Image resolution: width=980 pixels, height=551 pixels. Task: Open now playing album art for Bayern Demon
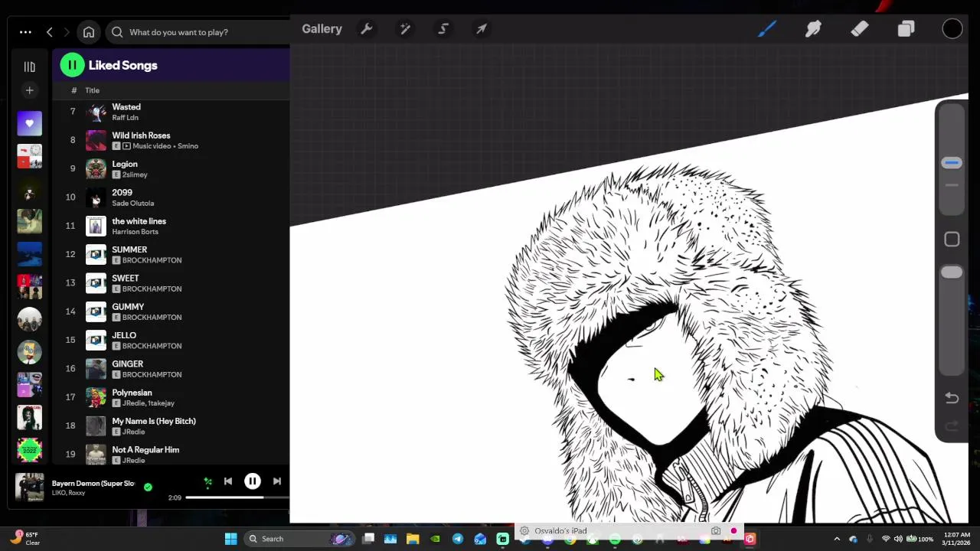(30, 487)
